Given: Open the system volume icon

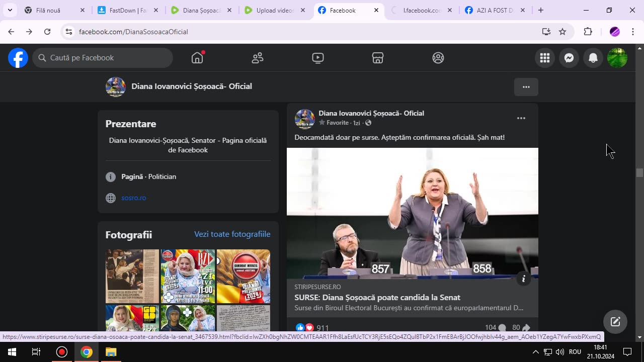Looking at the screenshot, I should (560, 352).
